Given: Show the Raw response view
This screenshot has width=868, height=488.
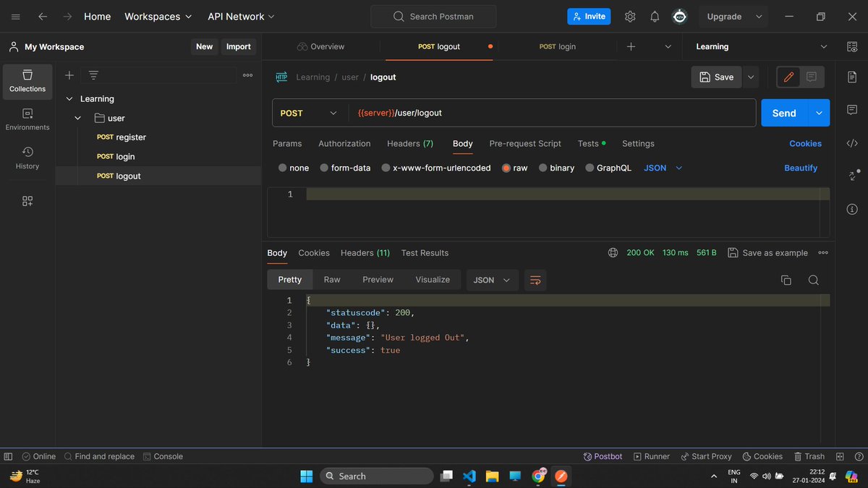Looking at the screenshot, I should 332,280.
